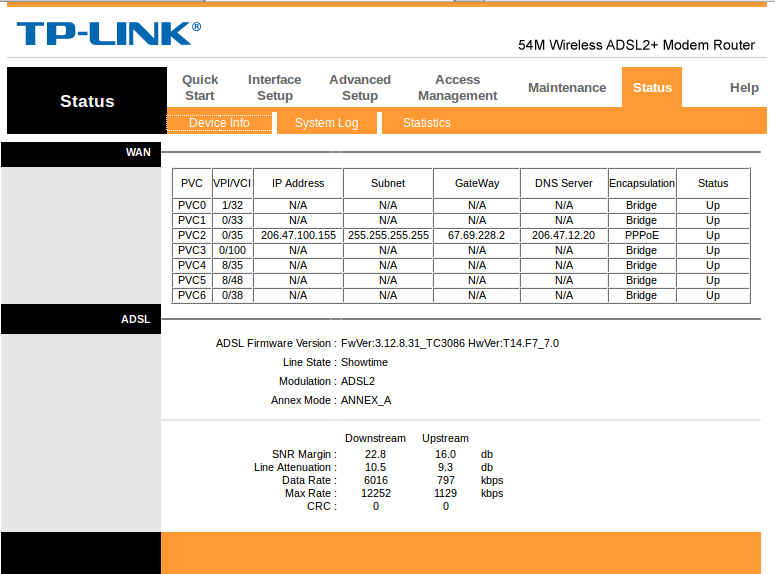Click upstream SNR margin 16.0
Image resolution: width=775 pixels, height=574 pixels.
[x=445, y=454]
